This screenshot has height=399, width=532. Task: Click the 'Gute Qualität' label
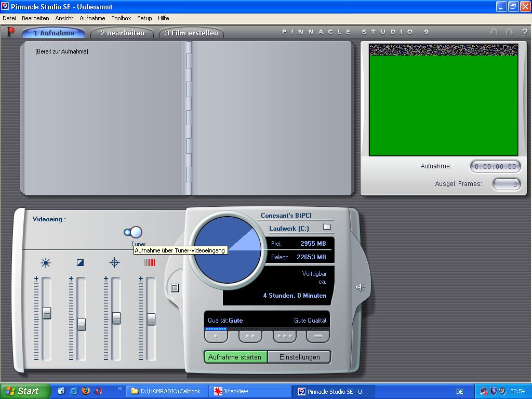coord(310,321)
